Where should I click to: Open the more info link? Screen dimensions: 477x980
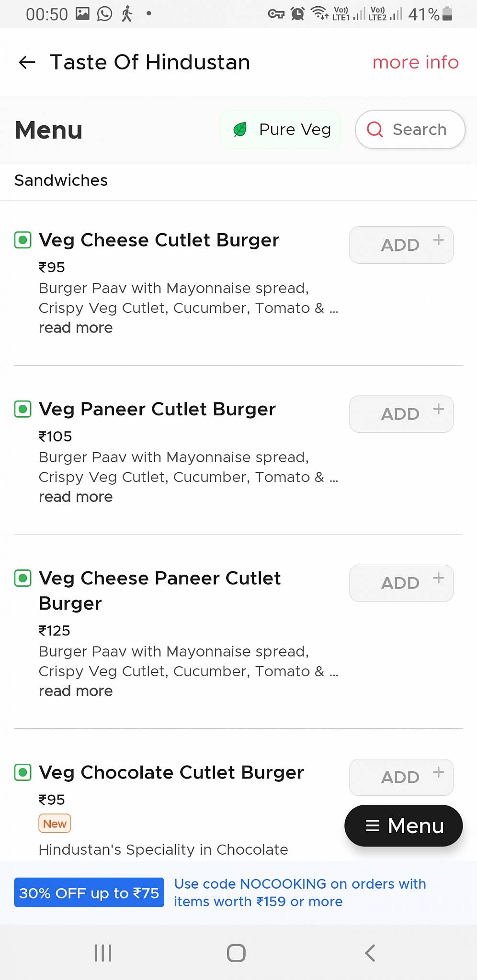pos(415,62)
